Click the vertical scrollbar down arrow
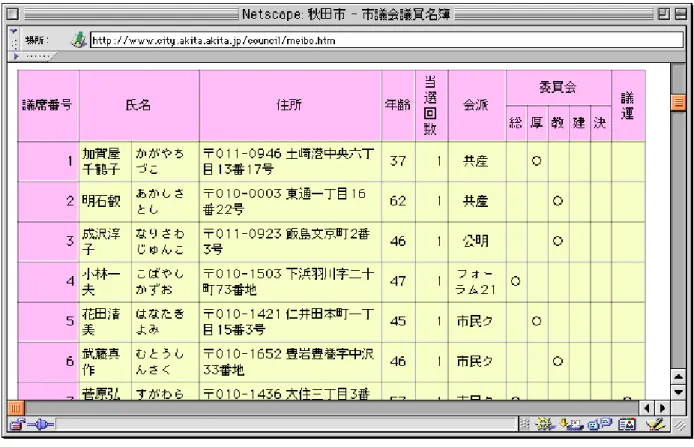694x447 pixels. tap(679, 392)
